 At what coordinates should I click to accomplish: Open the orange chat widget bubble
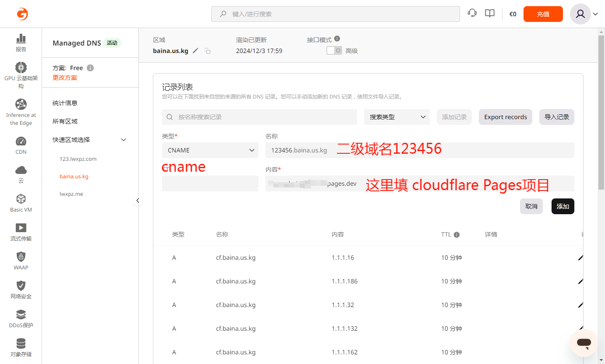coord(584,343)
